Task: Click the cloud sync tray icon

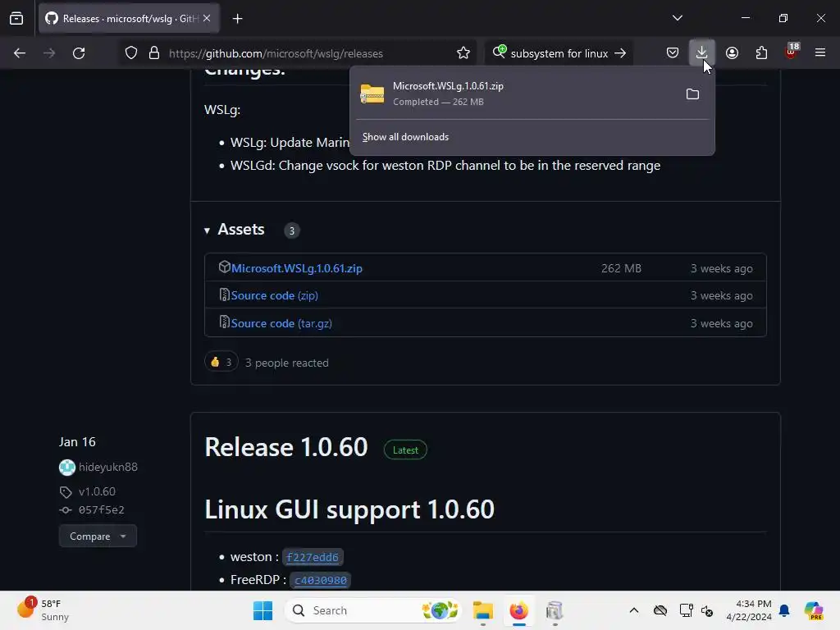Action: pos(660,610)
